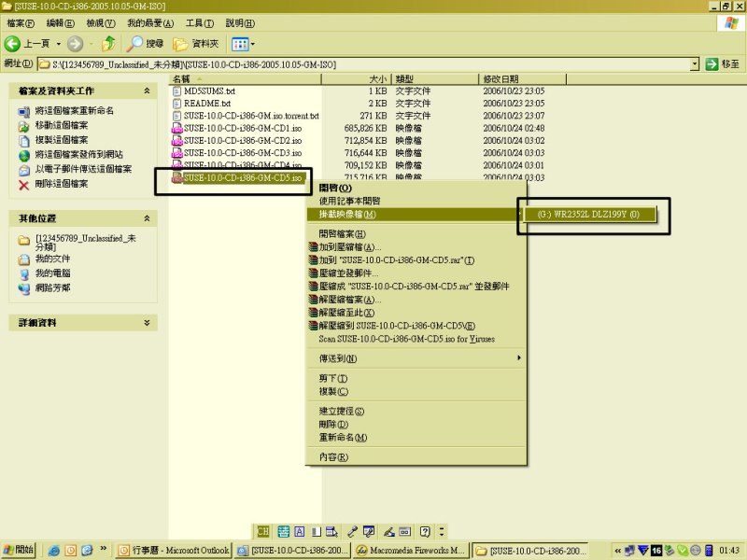Switch to 行事曆 - Microsoft Outlook taskbar button

tap(174, 551)
